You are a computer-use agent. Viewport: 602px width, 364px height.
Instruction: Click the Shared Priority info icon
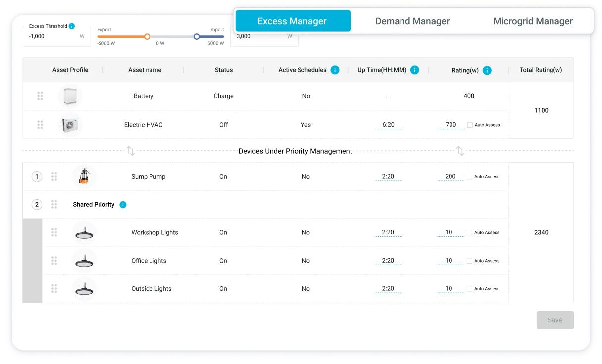(123, 205)
